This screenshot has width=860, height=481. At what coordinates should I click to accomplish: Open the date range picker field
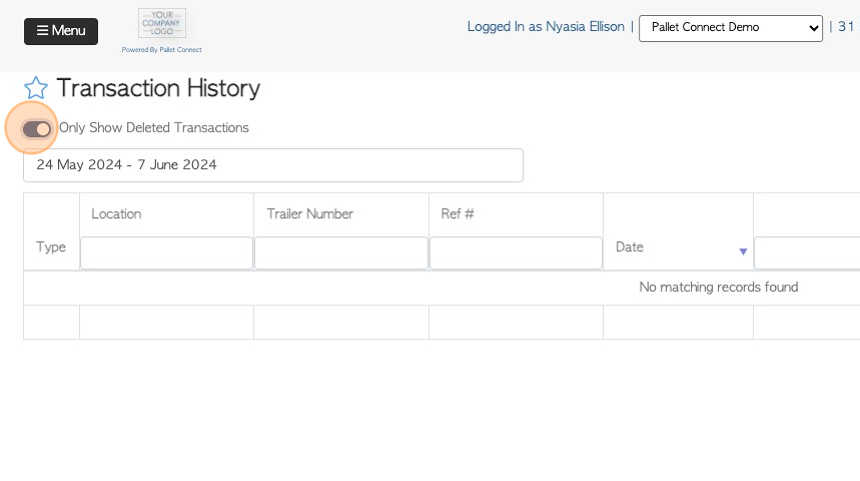273,165
